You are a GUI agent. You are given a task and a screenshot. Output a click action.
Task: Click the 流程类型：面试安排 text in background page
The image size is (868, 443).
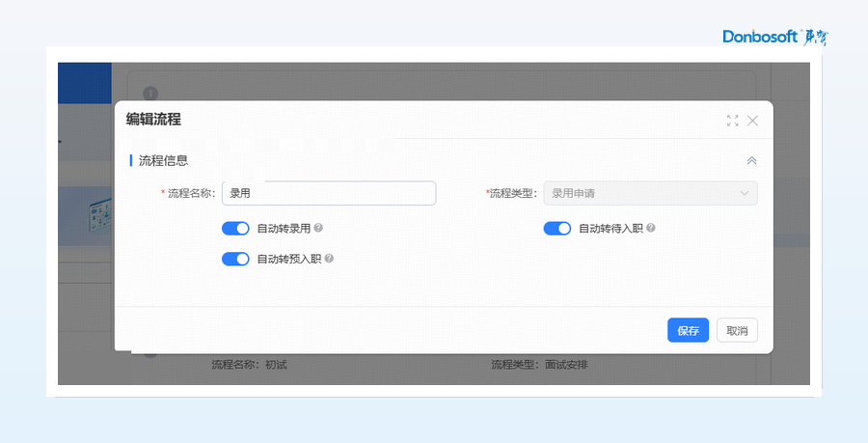point(539,365)
